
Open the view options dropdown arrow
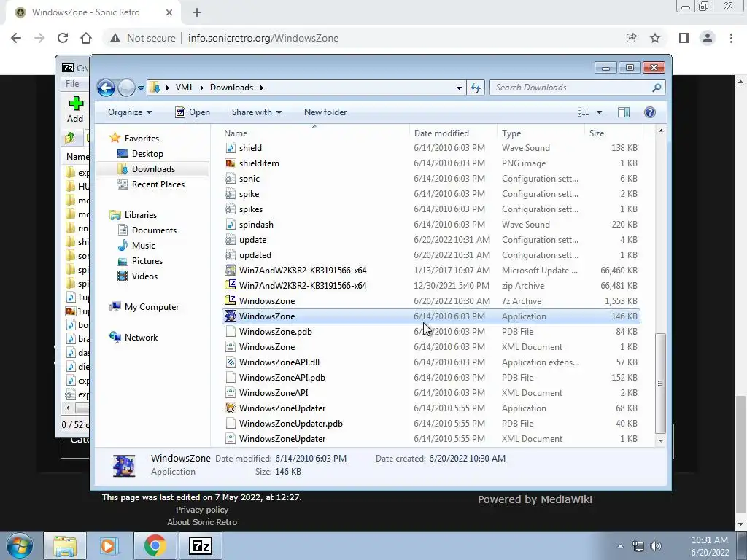tap(600, 112)
